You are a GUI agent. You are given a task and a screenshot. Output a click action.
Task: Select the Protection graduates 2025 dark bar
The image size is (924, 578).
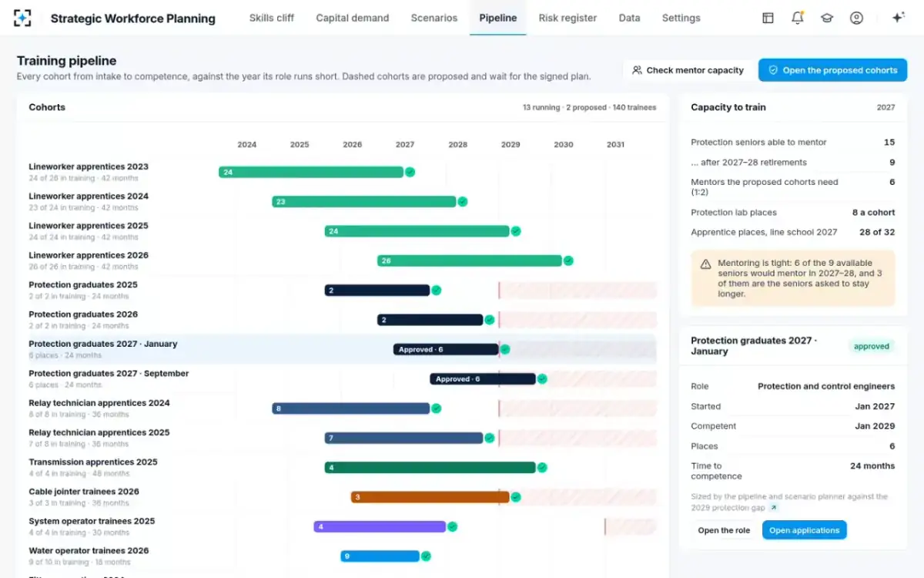click(377, 291)
